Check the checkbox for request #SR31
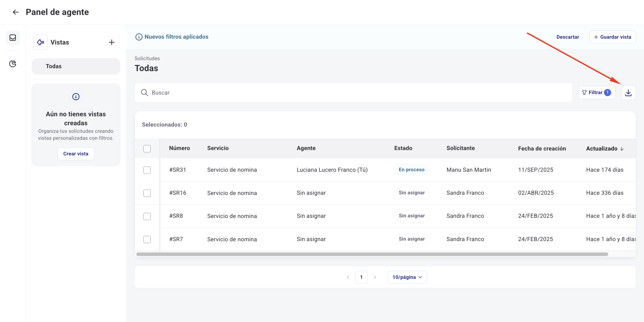The width and height of the screenshot is (644, 322). [x=147, y=170]
